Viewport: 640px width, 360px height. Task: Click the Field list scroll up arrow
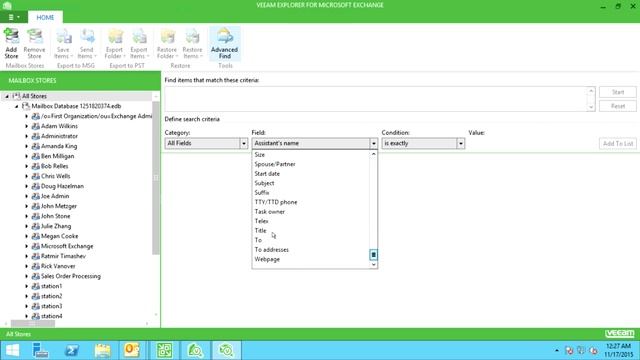coord(373,154)
